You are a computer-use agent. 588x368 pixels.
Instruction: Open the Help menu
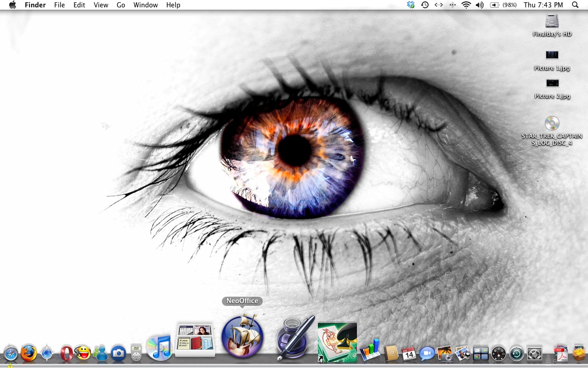pyautogui.click(x=173, y=5)
